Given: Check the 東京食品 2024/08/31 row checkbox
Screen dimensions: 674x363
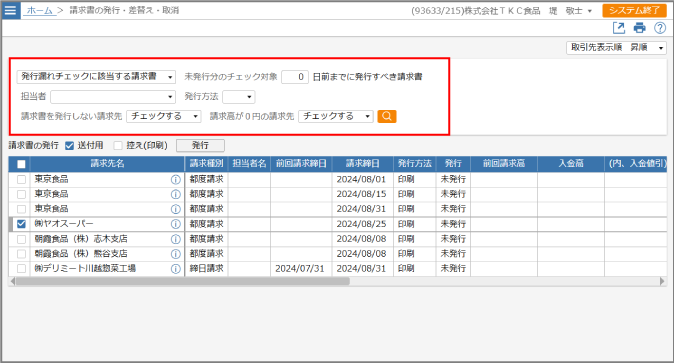Looking at the screenshot, I should tap(21, 209).
